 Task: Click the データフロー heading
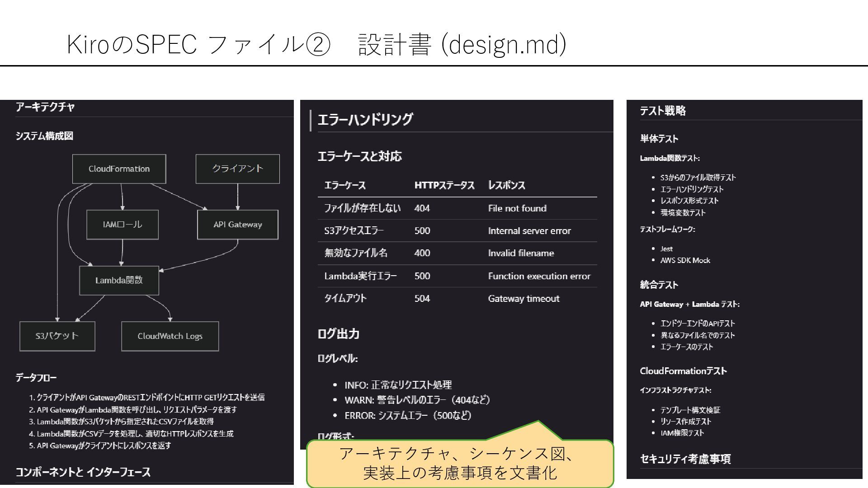[x=36, y=378]
